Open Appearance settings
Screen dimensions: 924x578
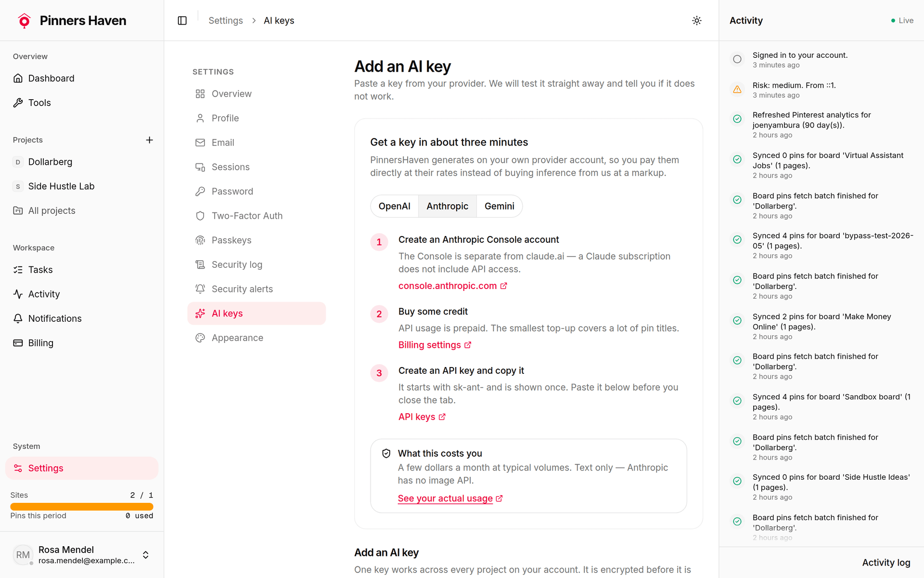[257, 338]
